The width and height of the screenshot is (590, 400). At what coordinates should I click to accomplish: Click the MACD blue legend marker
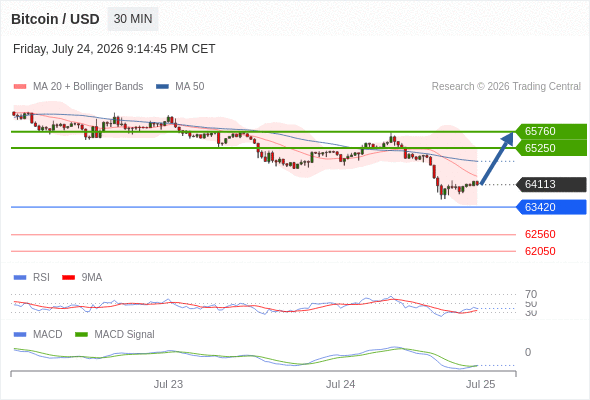point(20,335)
